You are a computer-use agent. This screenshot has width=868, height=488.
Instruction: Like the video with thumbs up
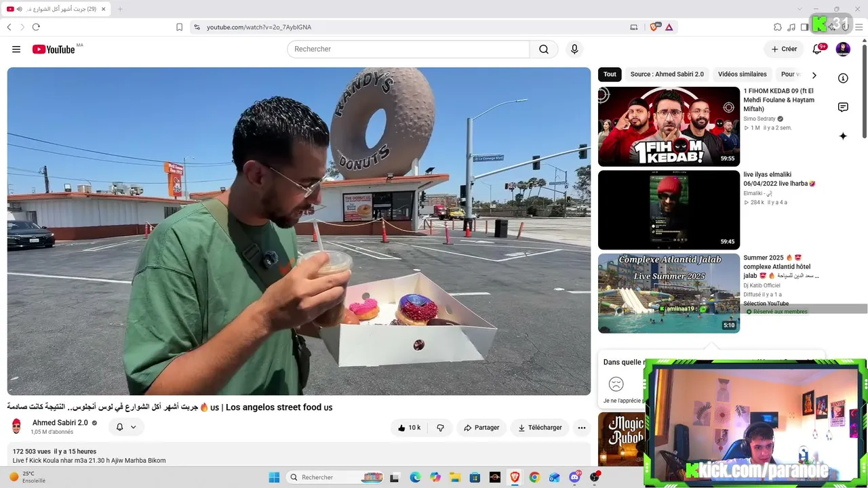410,428
